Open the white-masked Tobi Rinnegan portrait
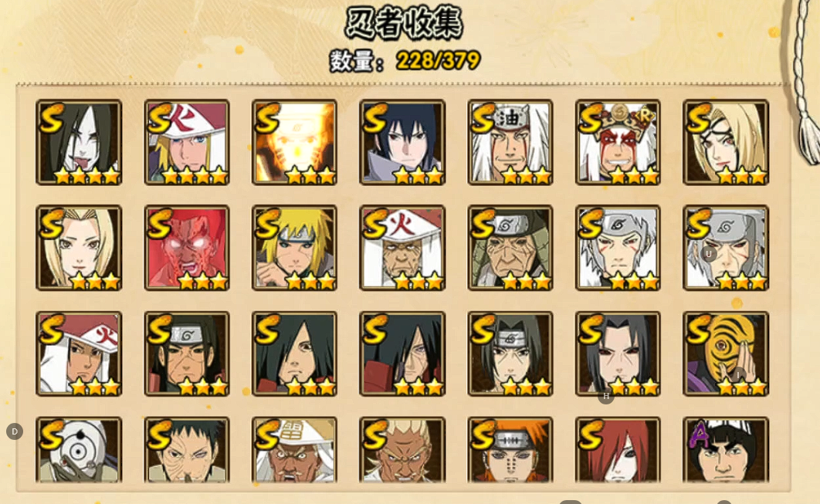This screenshot has width=820, height=504. (x=79, y=450)
